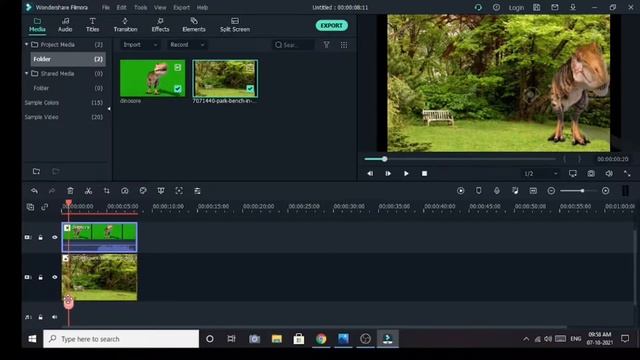Open the Tools menu
The height and width of the screenshot is (360, 640).
(140, 7)
